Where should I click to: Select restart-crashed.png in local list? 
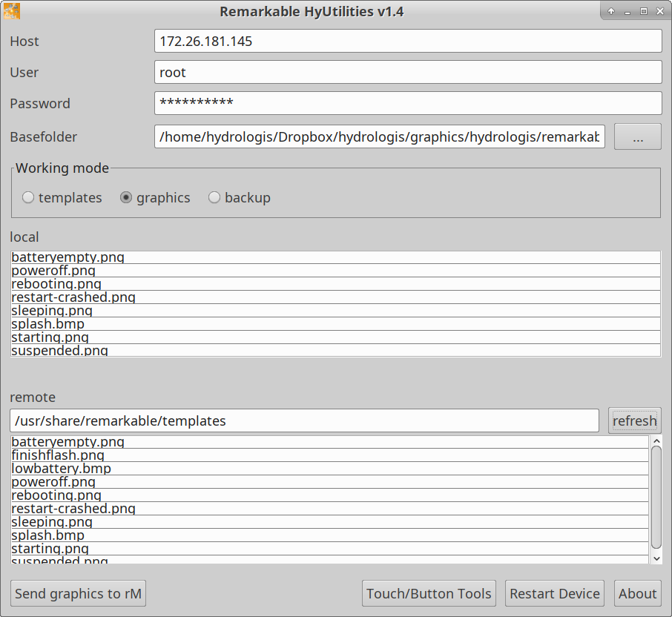pyautogui.click(x=335, y=297)
